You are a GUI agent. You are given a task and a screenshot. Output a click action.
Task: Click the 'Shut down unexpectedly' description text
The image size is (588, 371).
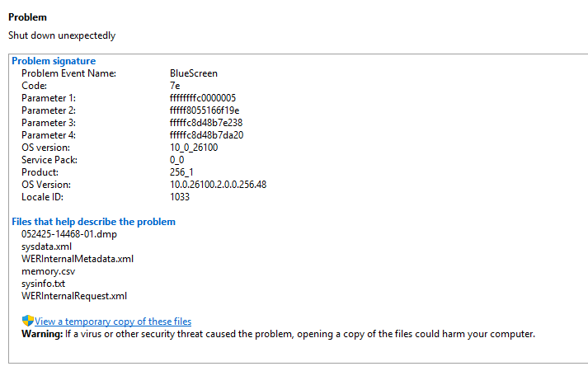click(x=62, y=35)
